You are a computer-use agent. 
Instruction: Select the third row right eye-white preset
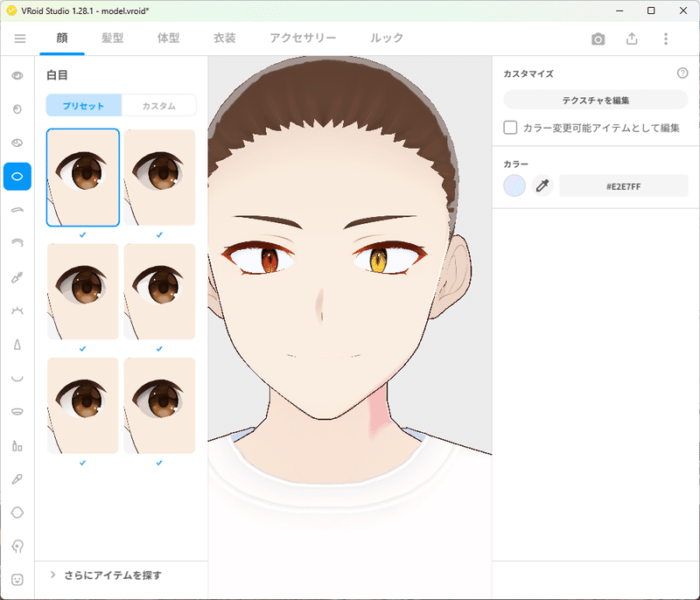pyautogui.click(x=159, y=406)
